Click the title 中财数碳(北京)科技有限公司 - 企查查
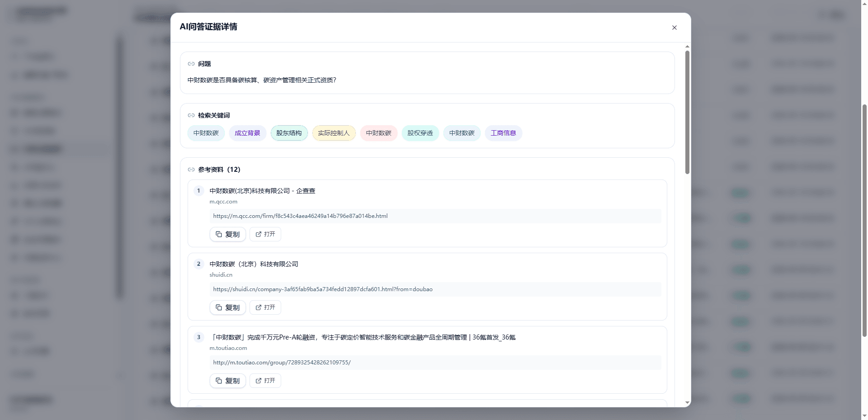Screen dimensions: 868x420 [x=262, y=191]
